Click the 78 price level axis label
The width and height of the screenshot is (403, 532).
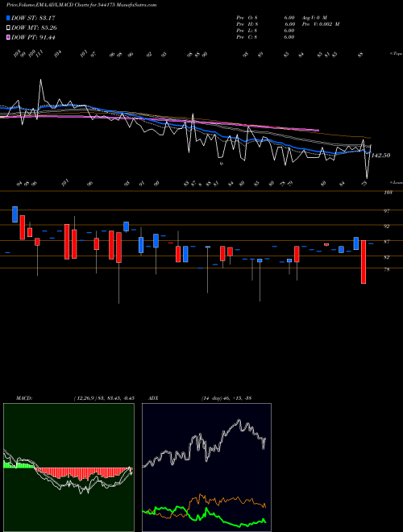coord(386,270)
